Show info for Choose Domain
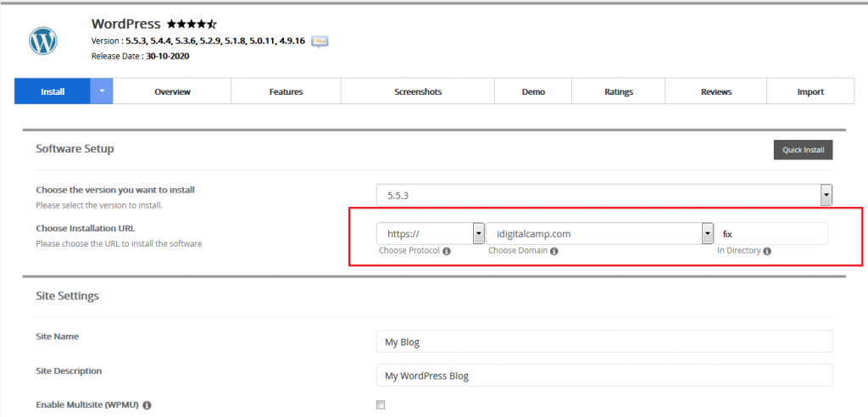 [554, 251]
